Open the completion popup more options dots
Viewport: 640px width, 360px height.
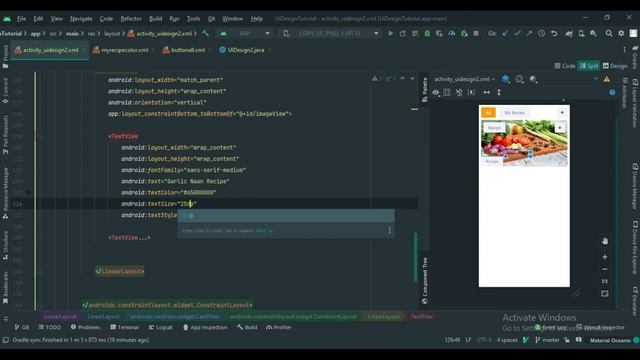click(x=389, y=231)
